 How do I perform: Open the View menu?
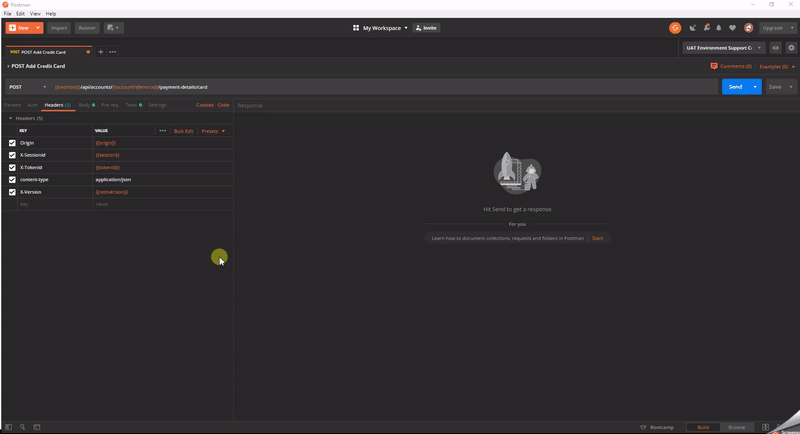click(x=35, y=14)
